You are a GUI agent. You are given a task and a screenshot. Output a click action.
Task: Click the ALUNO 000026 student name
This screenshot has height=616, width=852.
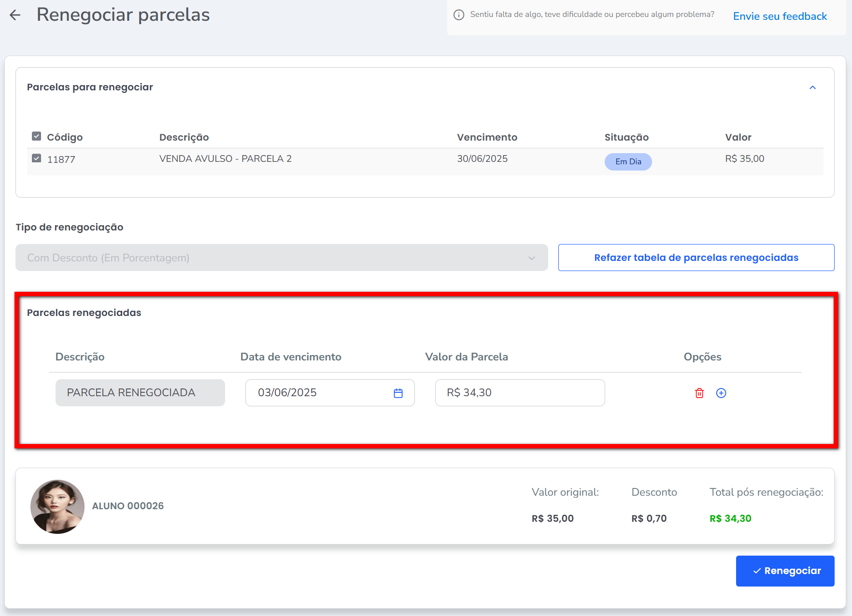[128, 506]
